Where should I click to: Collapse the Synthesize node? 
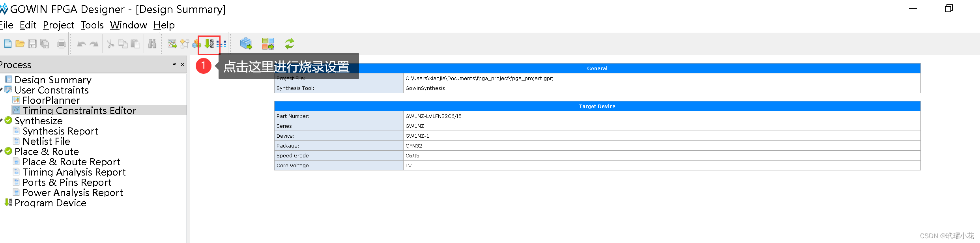click(x=1, y=121)
